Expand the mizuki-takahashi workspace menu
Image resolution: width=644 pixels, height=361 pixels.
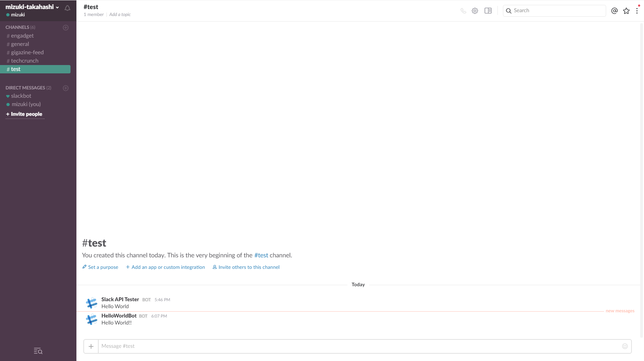click(x=32, y=7)
